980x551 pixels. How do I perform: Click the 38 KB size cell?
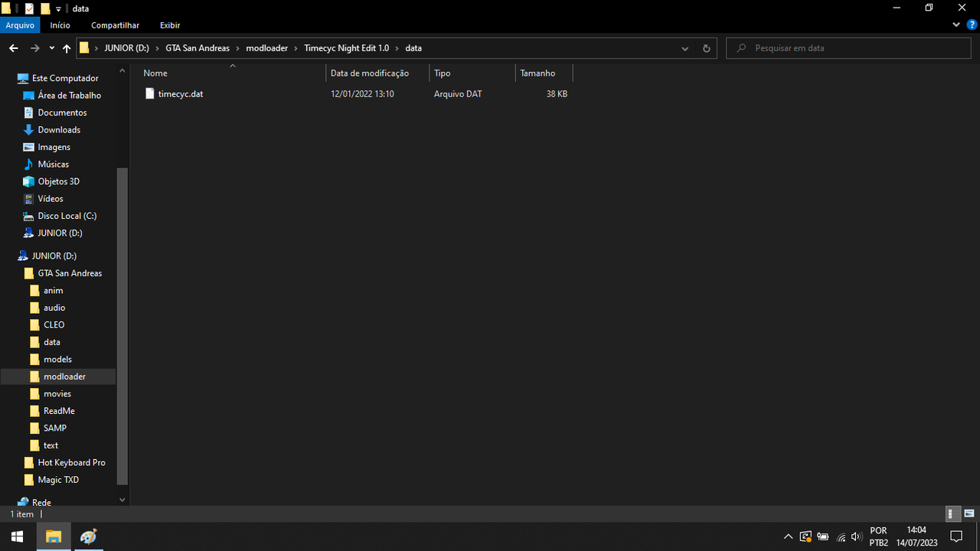tap(557, 94)
